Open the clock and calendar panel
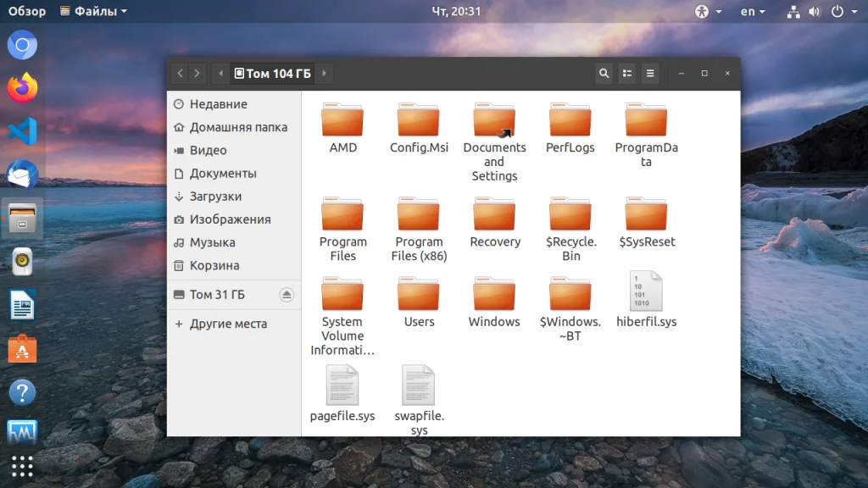868x488 pixels. [456, 12]
